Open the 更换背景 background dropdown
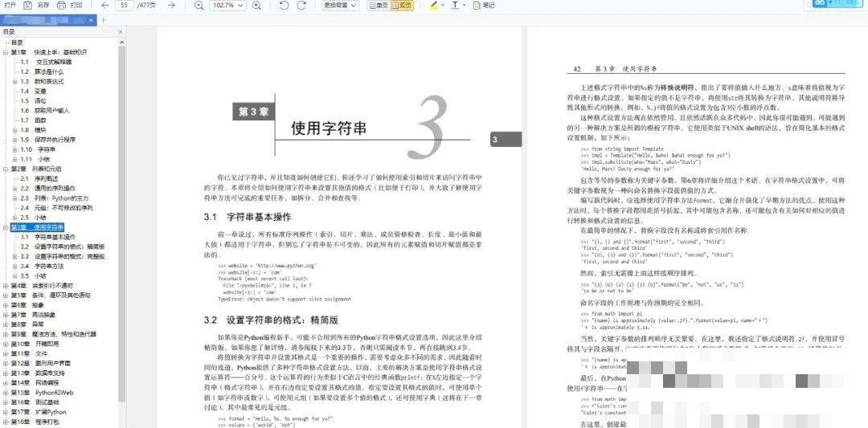Viewport: 868px width, 428px height. click(341, 5)
